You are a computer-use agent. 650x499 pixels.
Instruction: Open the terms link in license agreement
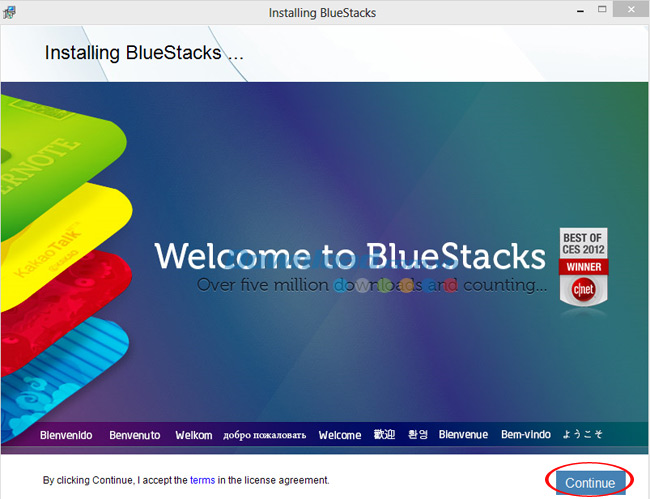[x=202, y=480]
